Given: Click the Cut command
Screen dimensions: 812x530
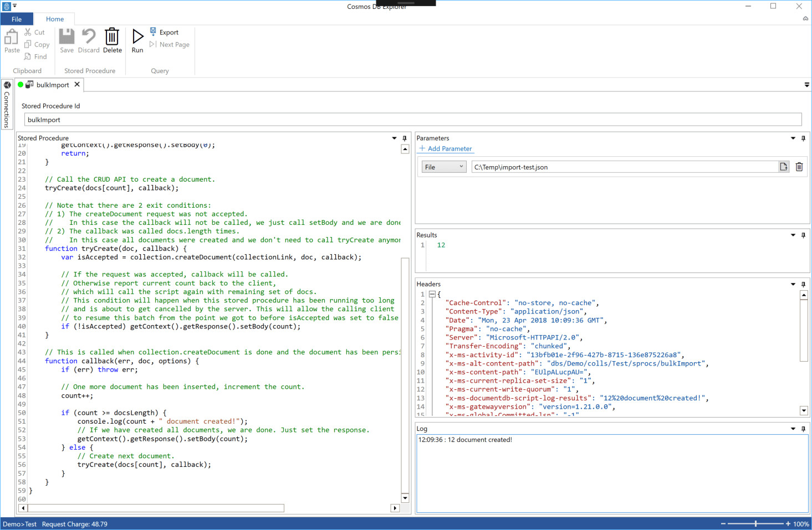Looking at the screenshot, I should 34,32.
